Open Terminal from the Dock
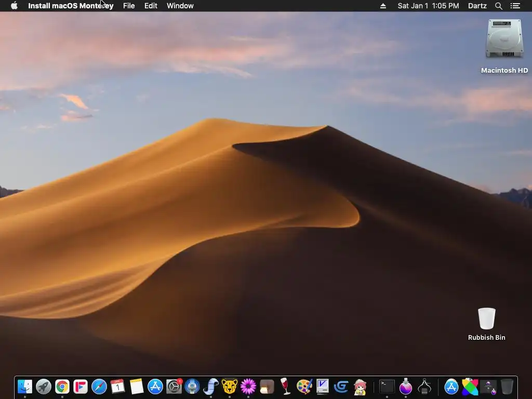Screen dimensions: 532x399 pos(387,387)
